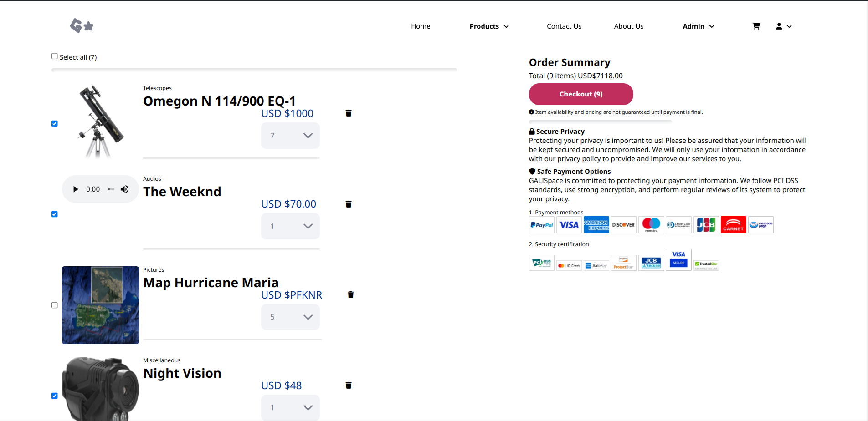This screenshot has height=421, width=868.
Task: Expand the Products menu
Action: tap(489, 26)
